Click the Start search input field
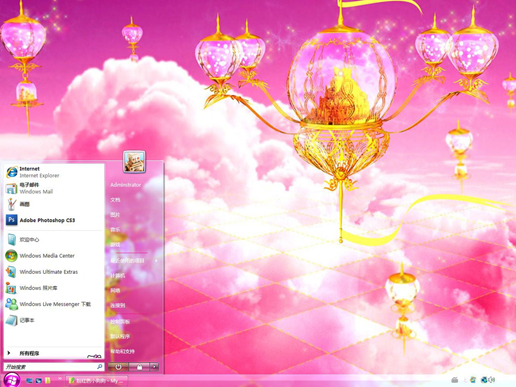The height and width of the screenshot is (387, 516). (x=54, y=367)
